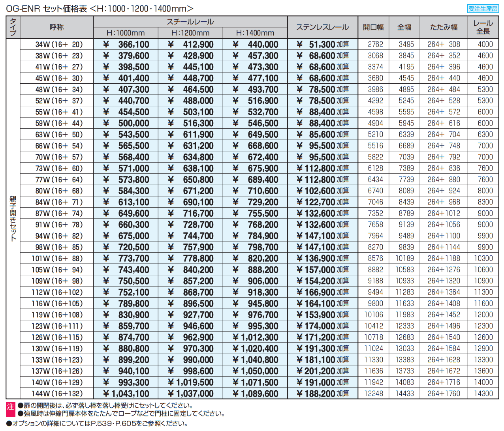Viewport: 504px width, 431px height.
Task: Select the 34W (16+20) row label
Action: pos(59,45)
